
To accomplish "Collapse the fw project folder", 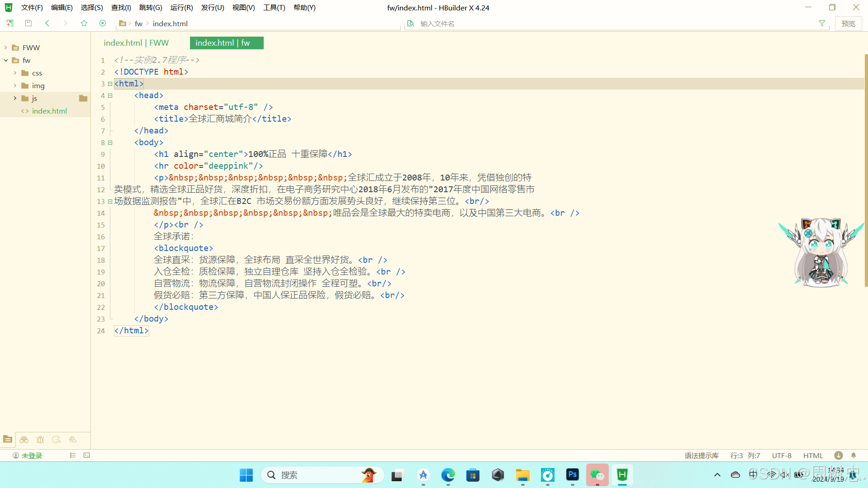I will click(6, 60).
